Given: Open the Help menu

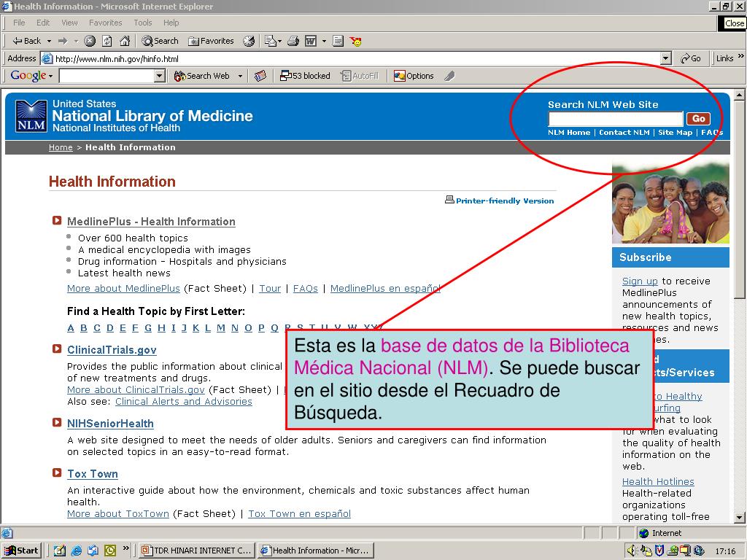Looking at the screenshot, I should coord(171,23).
